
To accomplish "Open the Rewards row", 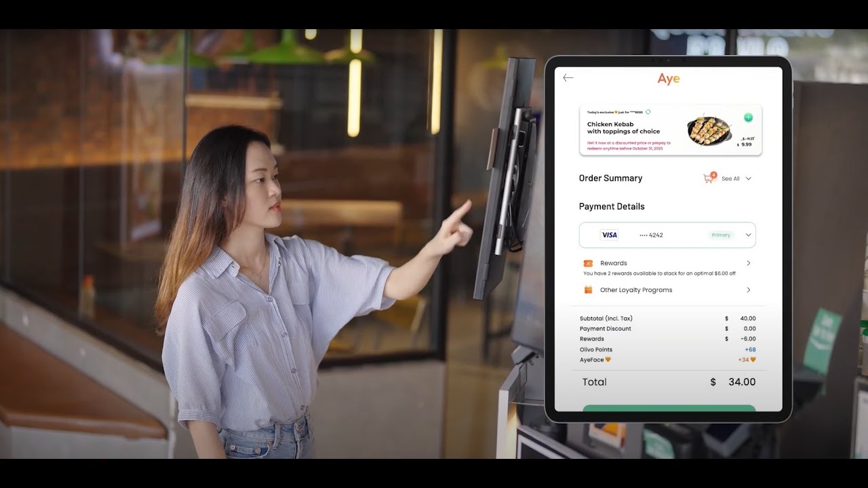I will (x=667, y=263).
